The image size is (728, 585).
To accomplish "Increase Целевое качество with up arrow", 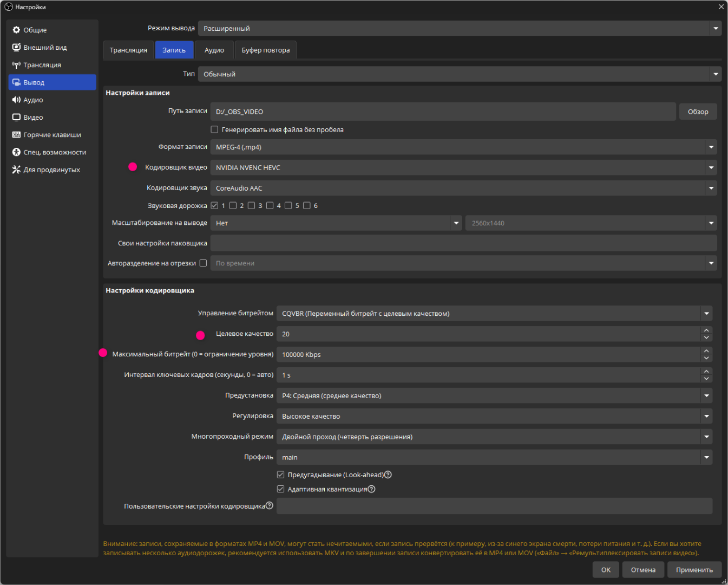I will (706, 330).
